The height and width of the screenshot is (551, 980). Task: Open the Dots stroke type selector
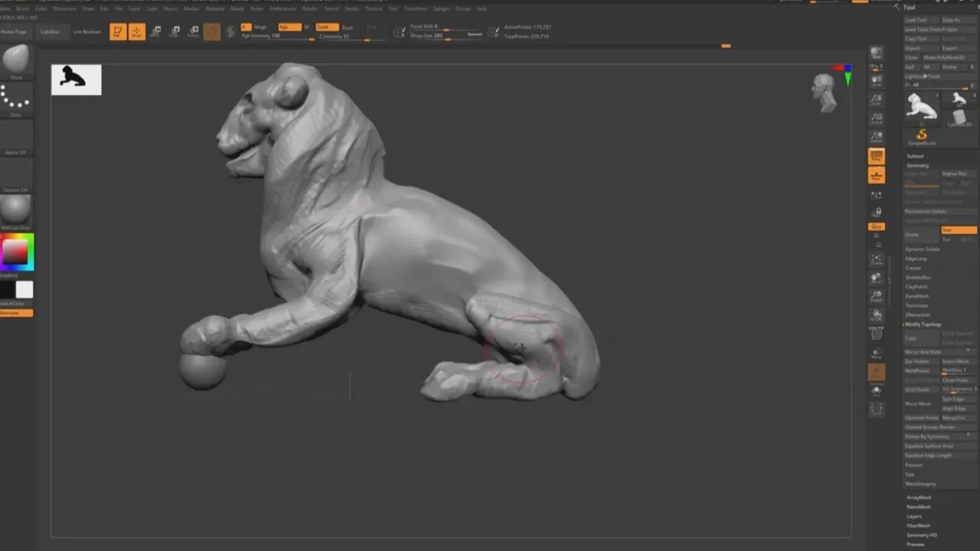16,99
